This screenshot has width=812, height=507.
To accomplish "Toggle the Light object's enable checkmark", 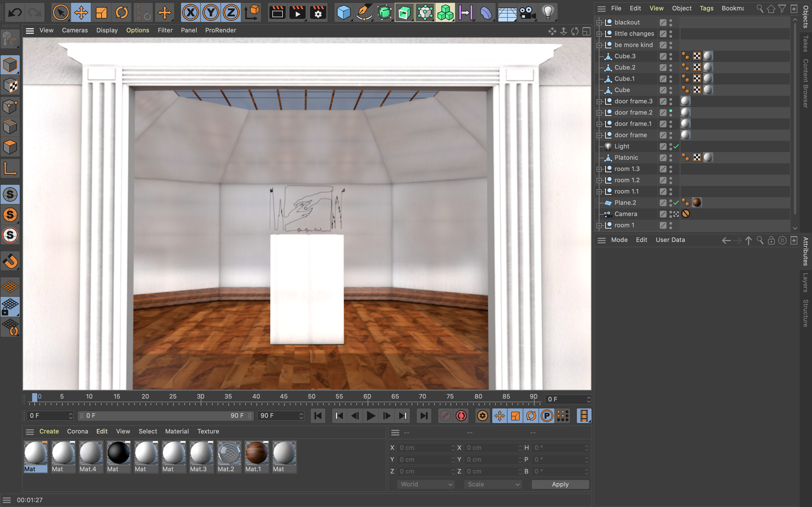I will (x=676, y=146).
